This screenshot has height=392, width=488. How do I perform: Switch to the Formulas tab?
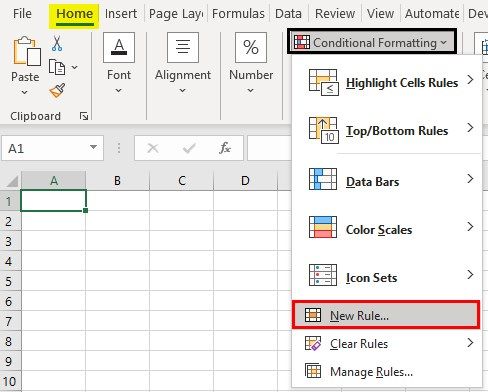point(238,14)
